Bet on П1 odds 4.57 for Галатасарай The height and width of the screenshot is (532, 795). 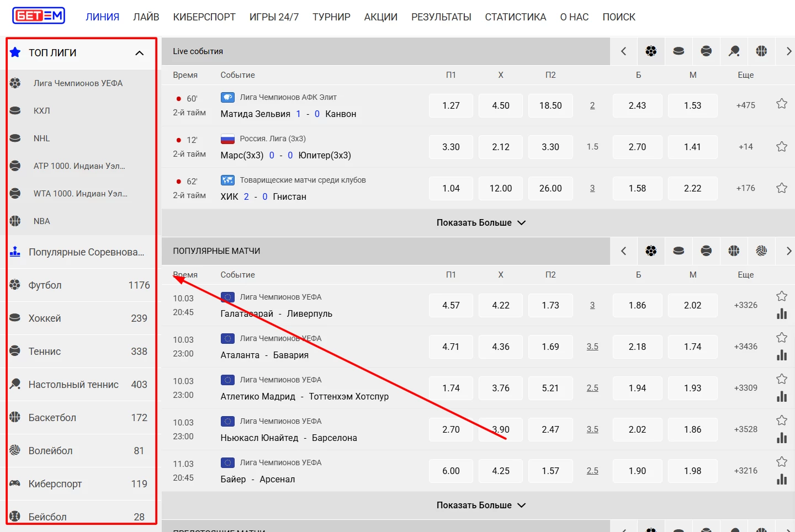(x=451, y=306)
